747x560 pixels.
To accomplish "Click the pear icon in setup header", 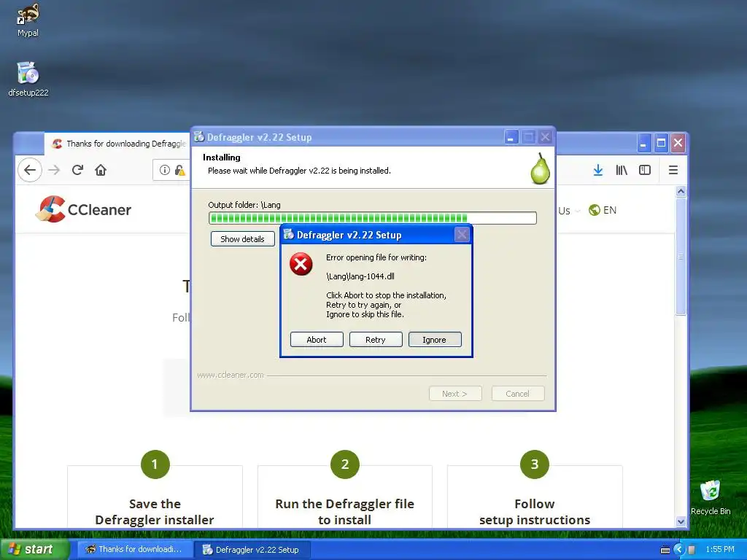I will pos(541,168).
